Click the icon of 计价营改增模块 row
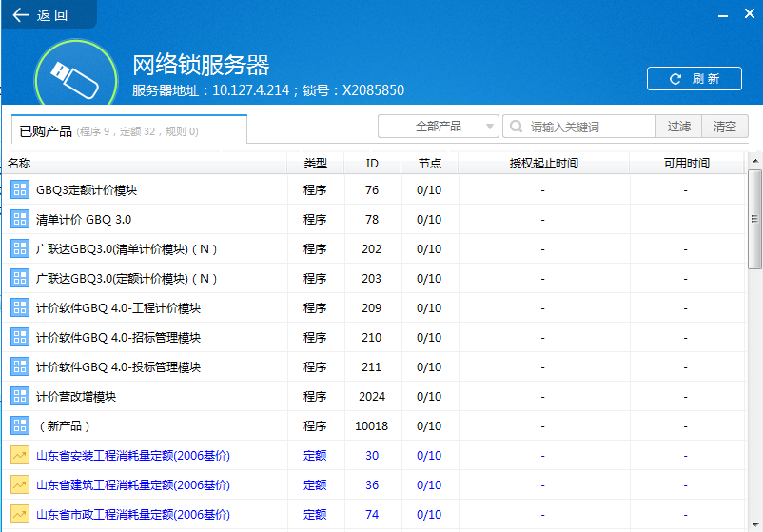763x532 pixels. (x=20, y=397)
